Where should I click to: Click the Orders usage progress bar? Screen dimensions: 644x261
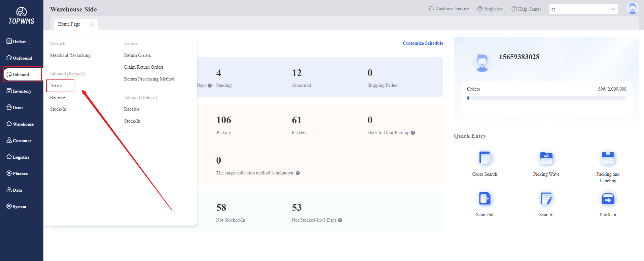click(x=546, y=98)
